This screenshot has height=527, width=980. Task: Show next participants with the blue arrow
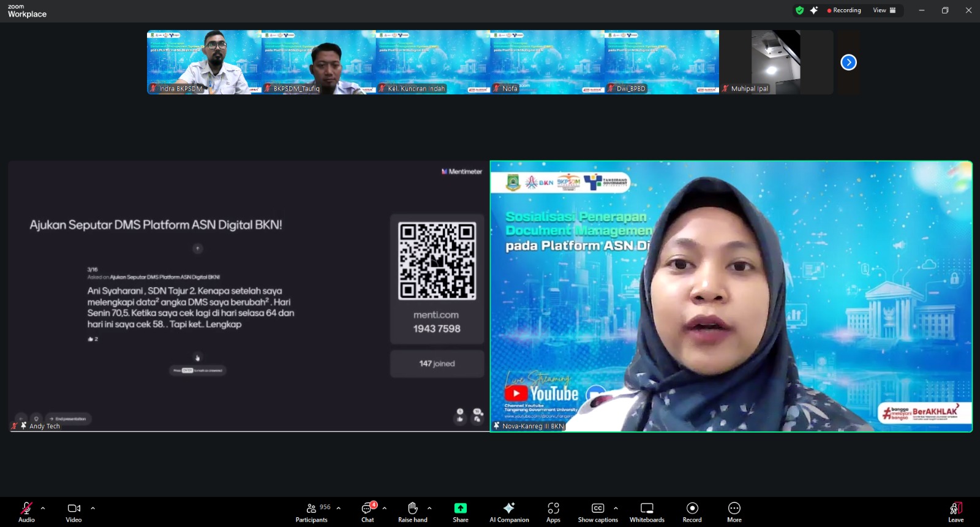848,63
